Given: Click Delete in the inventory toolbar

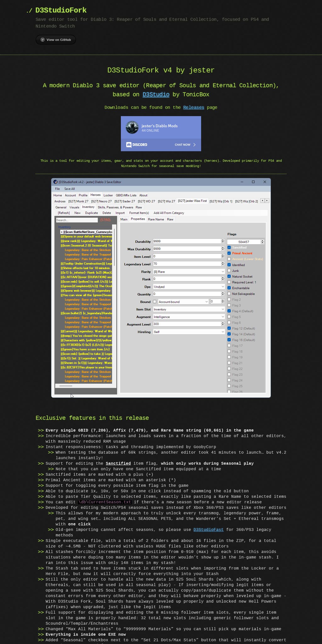Looking at the screenshot, I should [x=107, y=213].
